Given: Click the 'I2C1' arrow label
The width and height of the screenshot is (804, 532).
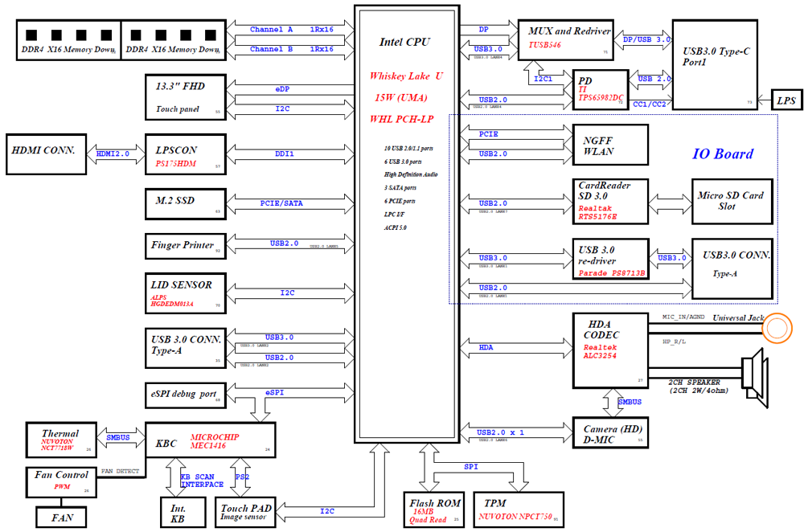Looking at the screenshot, I should pos(543,79).
